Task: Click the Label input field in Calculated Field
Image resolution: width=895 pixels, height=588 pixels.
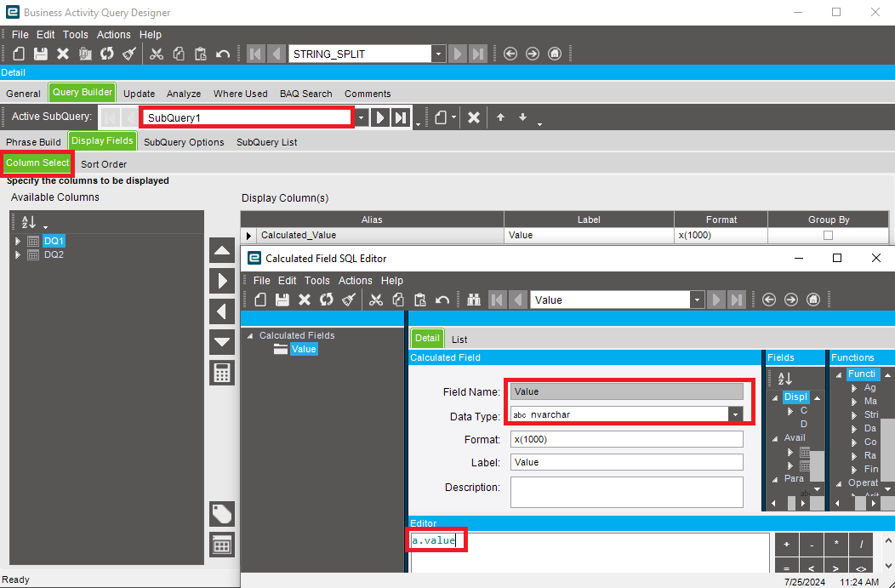Action: pyautogui.click(x=627, y=462)
